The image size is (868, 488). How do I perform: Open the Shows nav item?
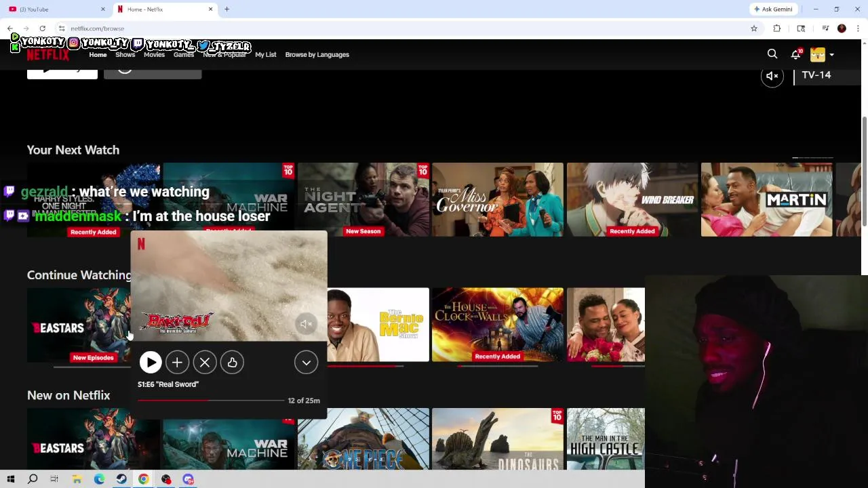pyautogui.click(x=125, y=55)
